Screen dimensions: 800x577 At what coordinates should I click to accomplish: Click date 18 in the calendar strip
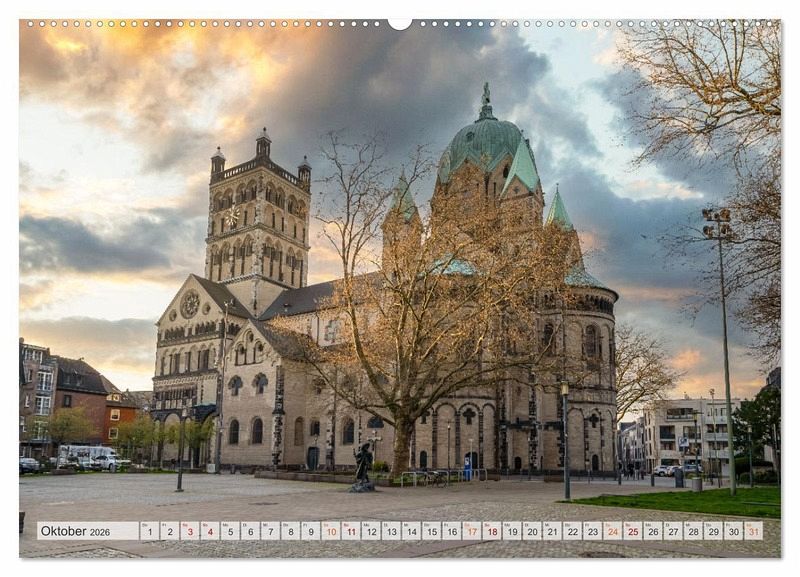tap(491, 531)
